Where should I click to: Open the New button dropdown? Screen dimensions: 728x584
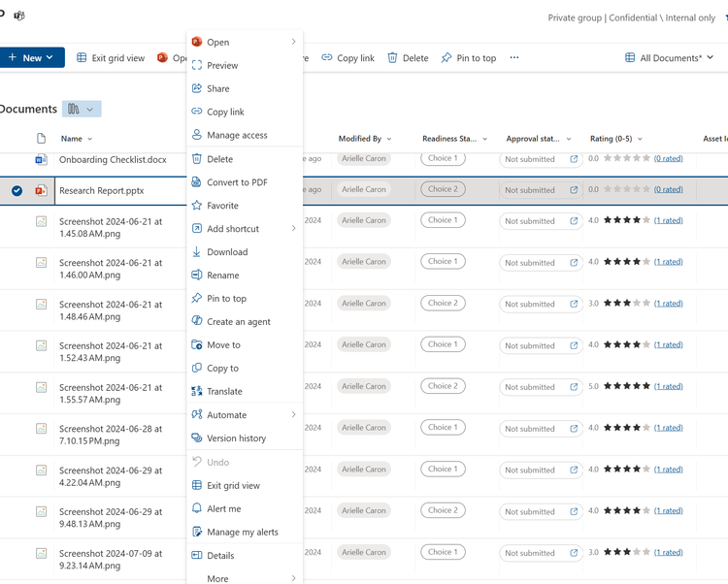coord(32,57)
